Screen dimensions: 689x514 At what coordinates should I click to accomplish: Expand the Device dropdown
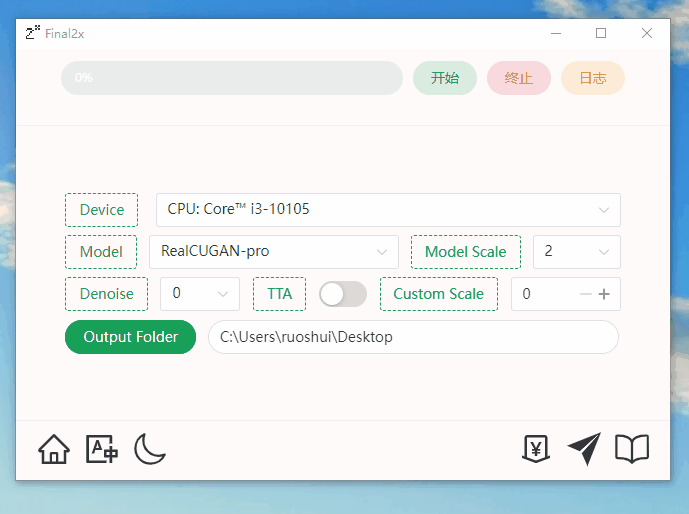point(388,210)
